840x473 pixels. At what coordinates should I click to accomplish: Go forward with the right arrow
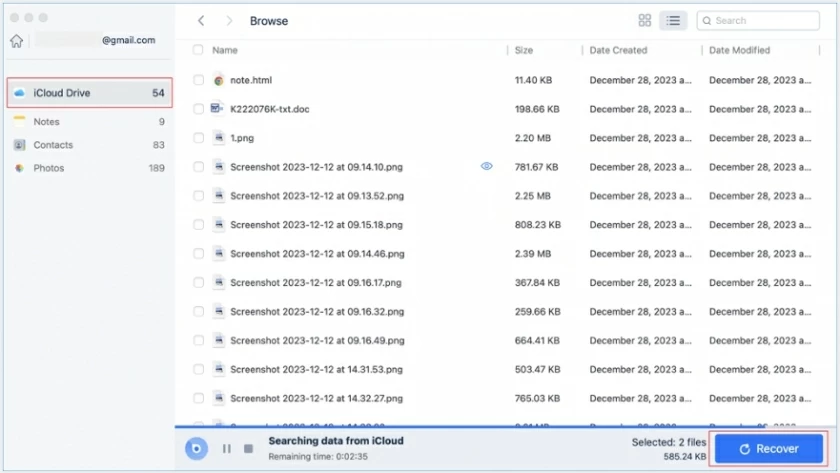click(x=229, y=20)
